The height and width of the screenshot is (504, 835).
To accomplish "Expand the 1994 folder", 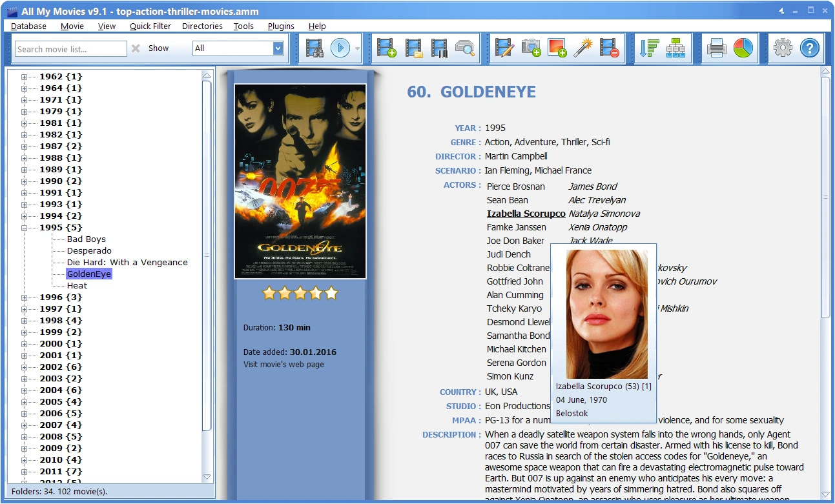I will coord(24,216).
